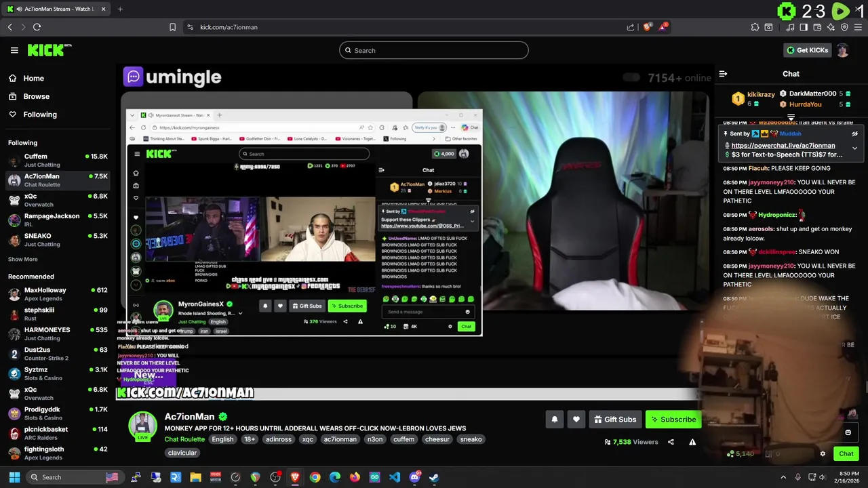Image resolution: width=868 pixels, height=488 pixels.
Task: Select the English language tag
Action: coord(222,439)
